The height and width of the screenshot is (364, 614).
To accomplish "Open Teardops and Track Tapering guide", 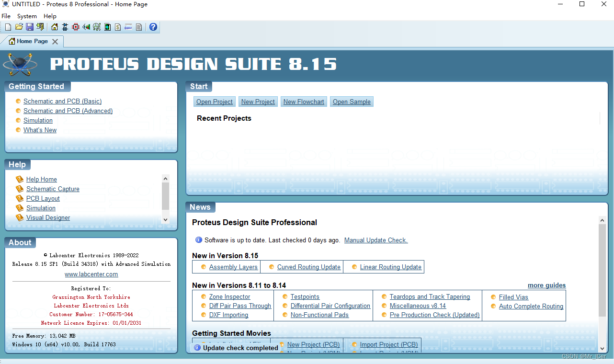I will tap(430, 296).
